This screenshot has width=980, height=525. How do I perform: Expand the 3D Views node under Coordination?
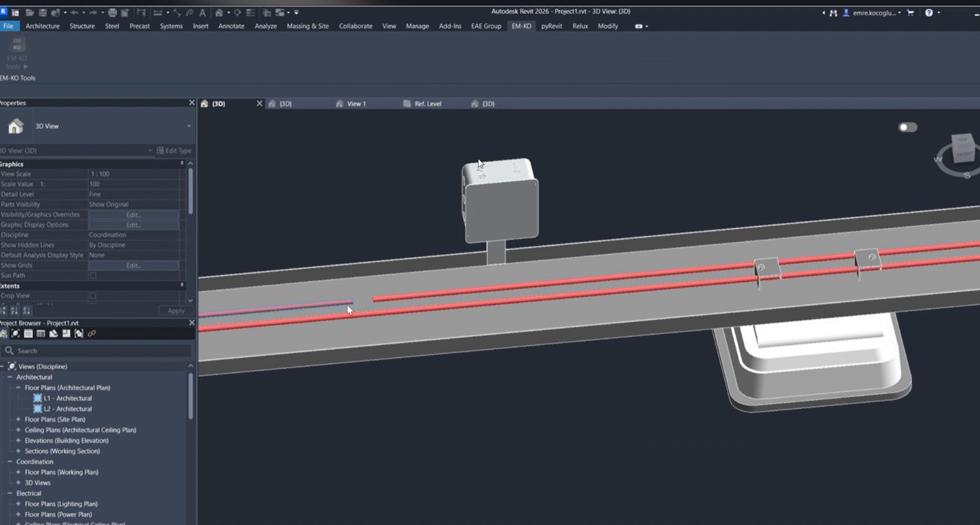[x=18, y=483]
